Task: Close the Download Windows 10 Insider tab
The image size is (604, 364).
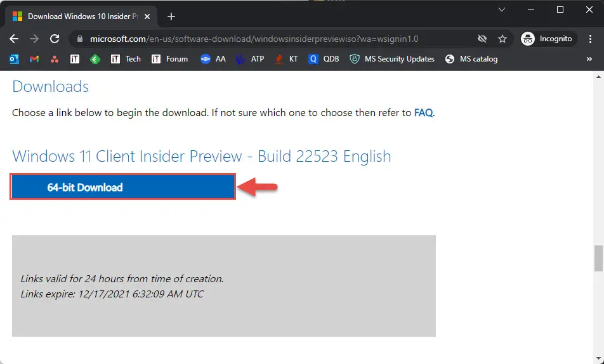Action: pyautogui.click(x=147, y=16)
